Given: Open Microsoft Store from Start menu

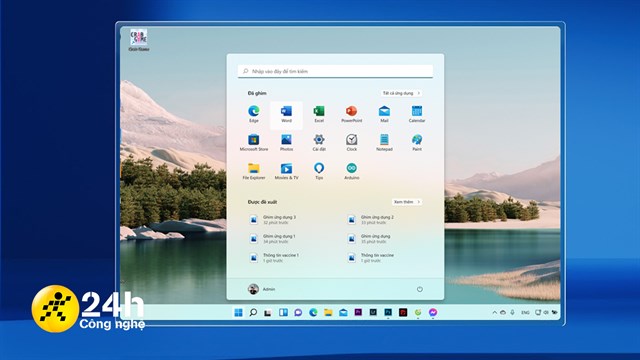Looking at the screenshot, I should [x=253, y=142].
